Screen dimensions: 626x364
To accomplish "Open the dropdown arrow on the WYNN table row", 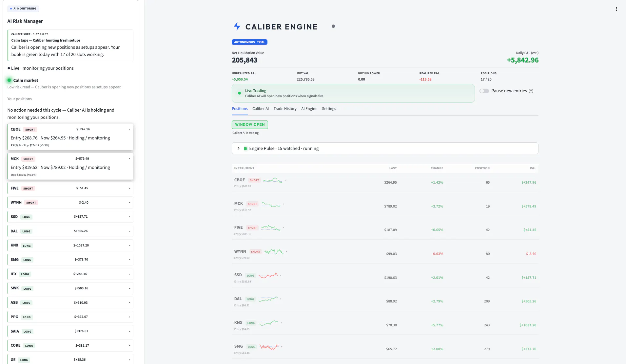I will [286, 251].
